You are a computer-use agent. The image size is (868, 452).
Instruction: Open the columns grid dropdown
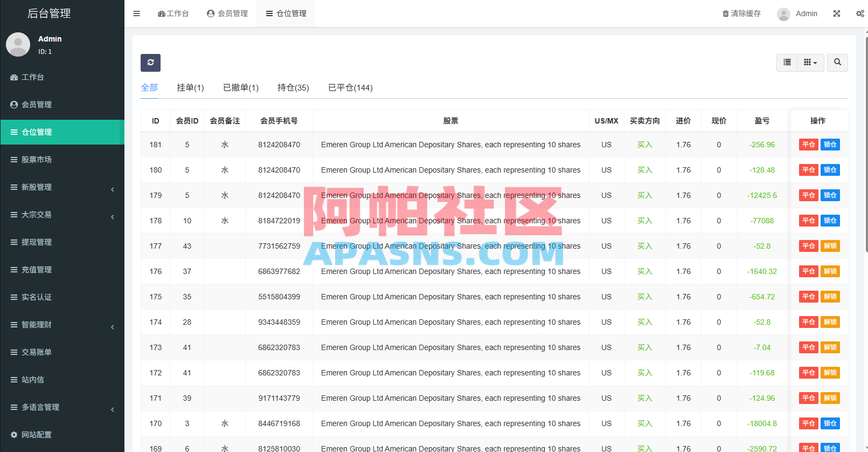(810, 63)
